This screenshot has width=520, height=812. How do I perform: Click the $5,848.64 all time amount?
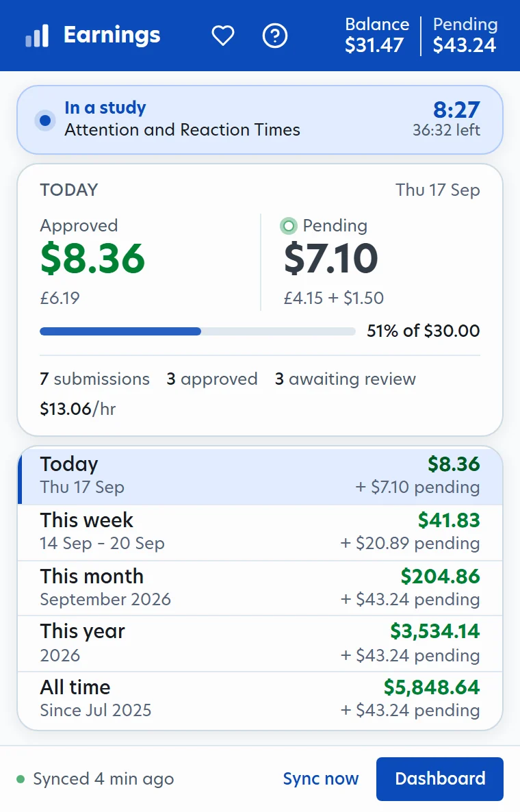[x=432, y=687]
